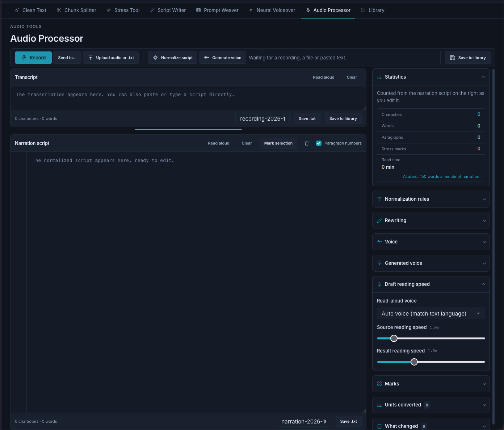Click the trash icon in Narration script header

307,143
